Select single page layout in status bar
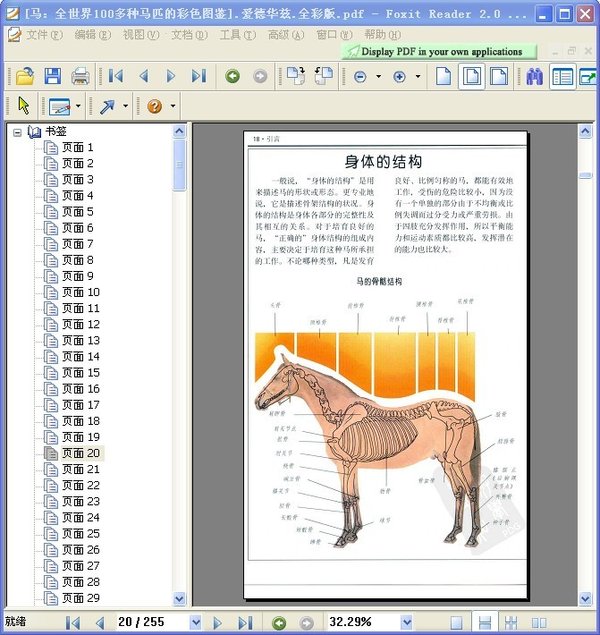The image size is (600, 635). (456, 622)
